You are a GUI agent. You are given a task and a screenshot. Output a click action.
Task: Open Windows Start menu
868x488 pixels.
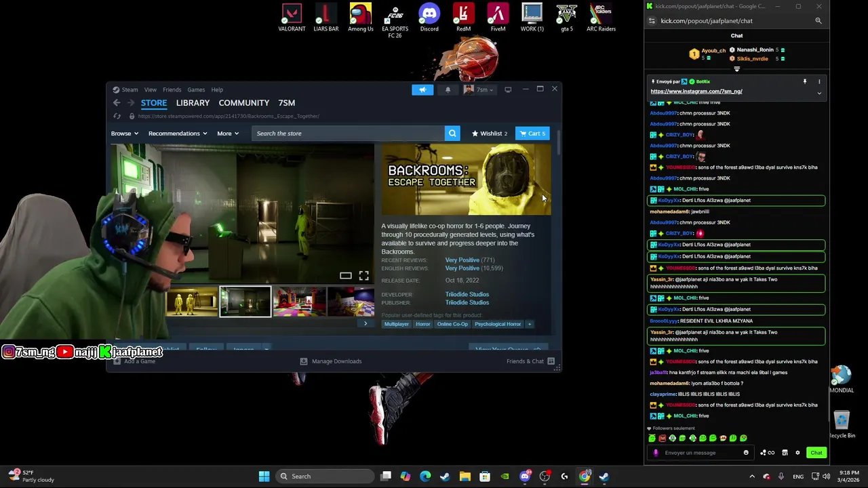click(264, 476)
